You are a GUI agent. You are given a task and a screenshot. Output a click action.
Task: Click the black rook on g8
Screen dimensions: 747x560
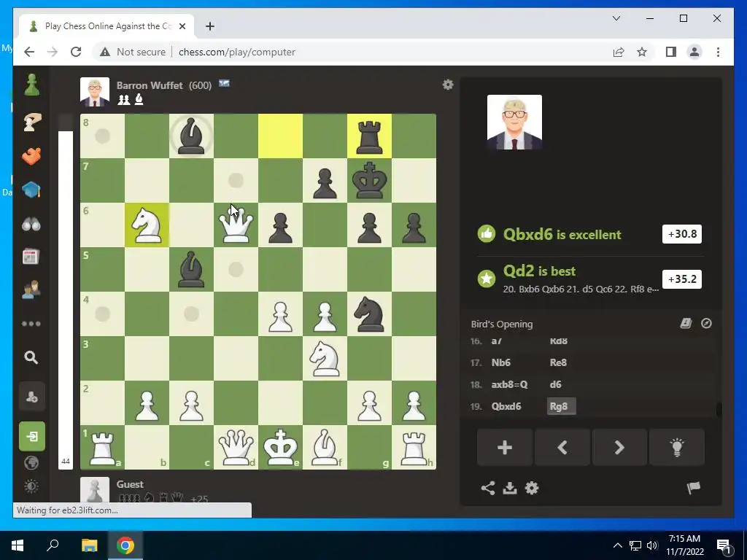point(369,136)
